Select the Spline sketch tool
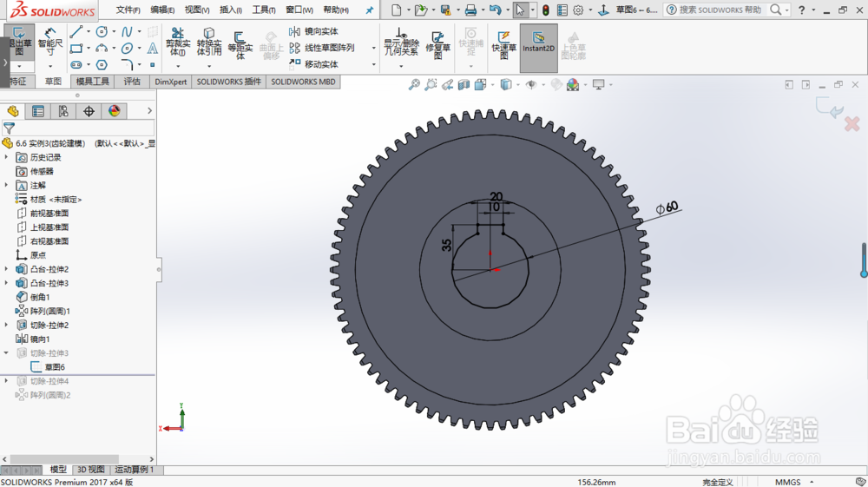 coord(128,31)
